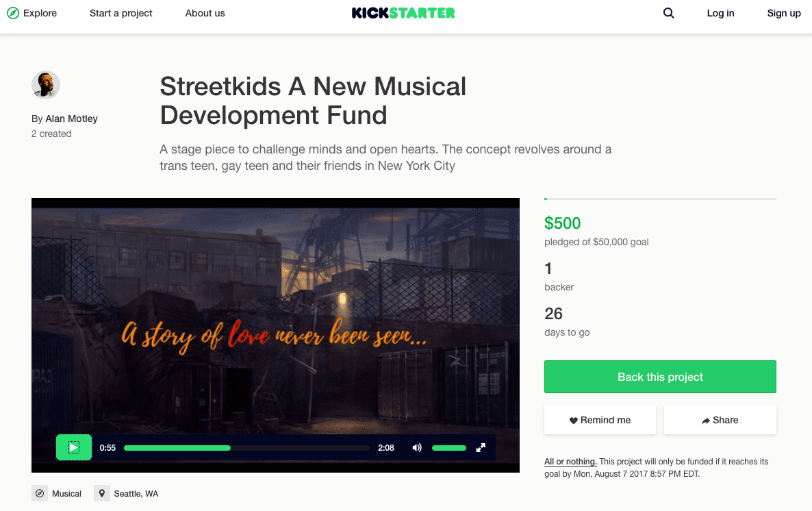Play the project video
This screenshot has width=812, height=511.
point(74,447)
